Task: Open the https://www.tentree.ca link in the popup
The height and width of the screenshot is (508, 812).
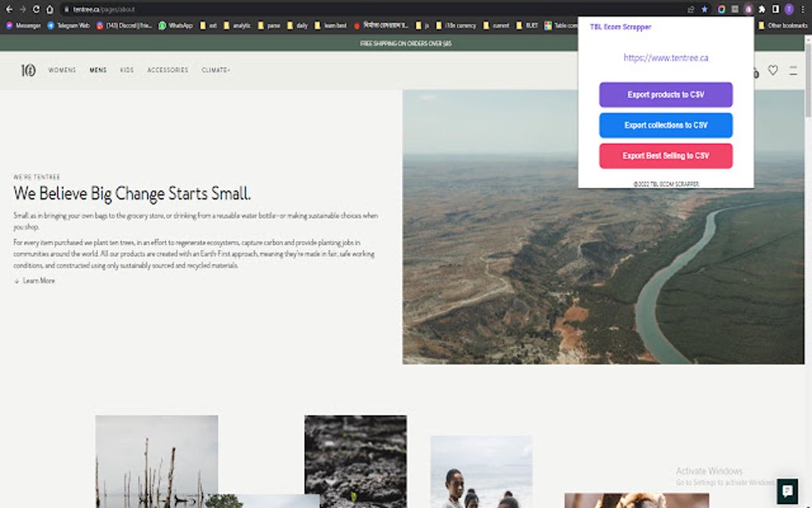Action: pyautogui.click(x=666, y=57)
